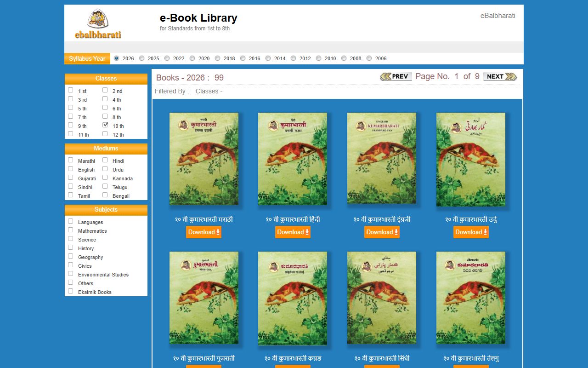This screenshot has width=588, height=368.
Task: Select syllabus year 2016
Action: pyautogui.click(x=243, y=58)
